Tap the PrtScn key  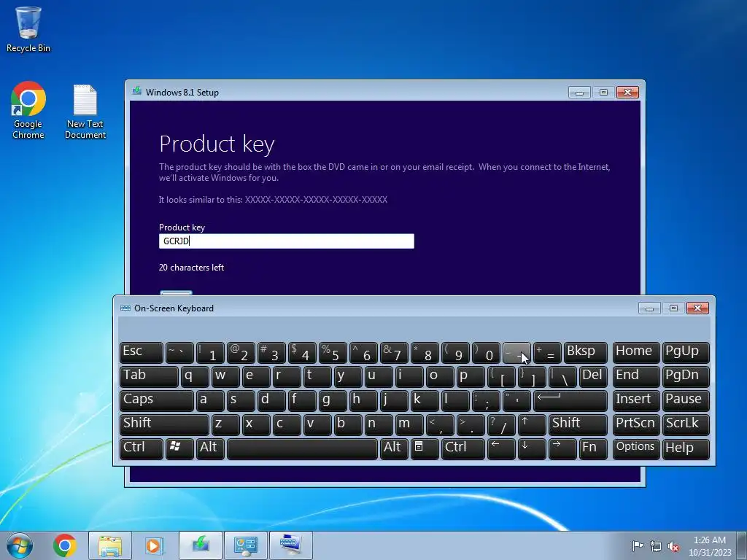coord(635,424)
